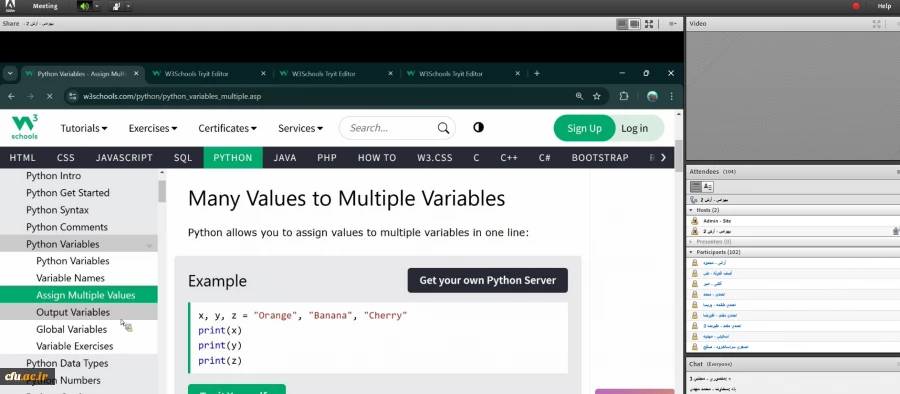Image resolution: width=900 pixels, height=394 pixels.
Task: Go back in the browser
Action: tap(11, 96)
